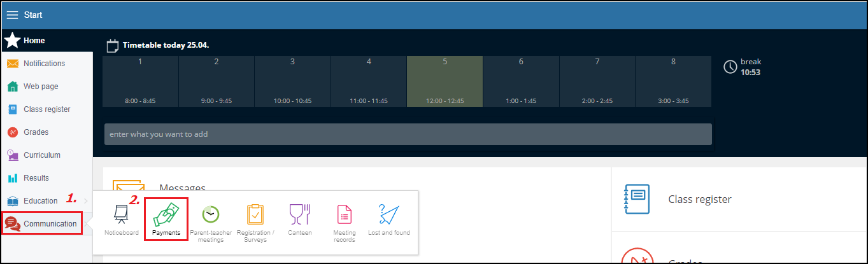Image resolution: width=868 pixels, height=264 pixels.
Task: Select timetable period 8 (3:00 - 3:45)
Action: click(673, 81)
